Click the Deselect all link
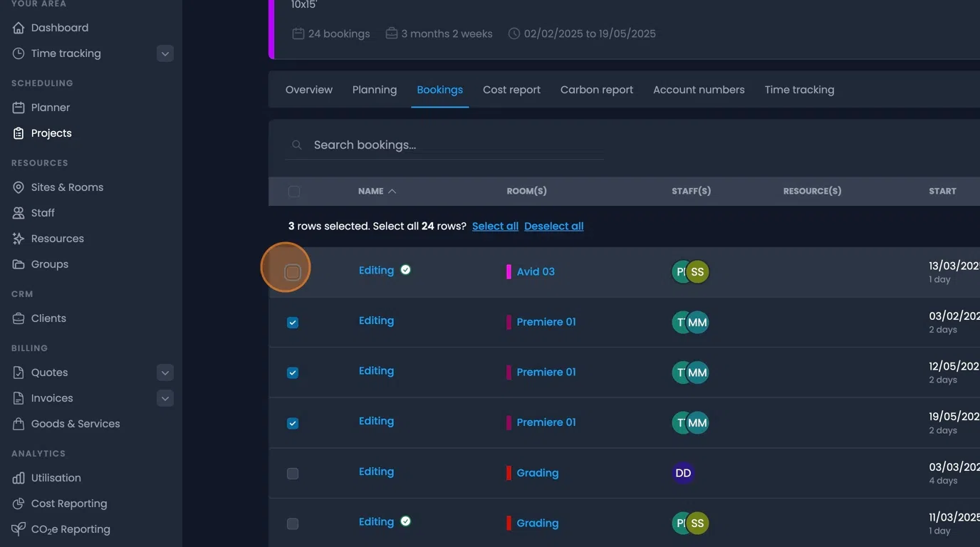Image resolution: width=980 pixels, height=547 pixels. coord(553,226)
